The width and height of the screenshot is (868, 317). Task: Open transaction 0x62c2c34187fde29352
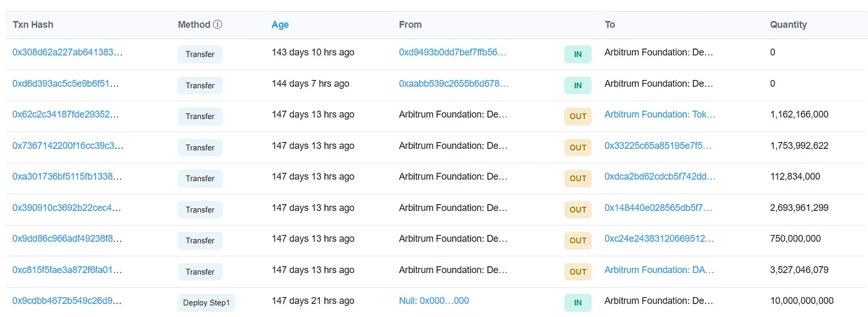click(x=66, y=115)
